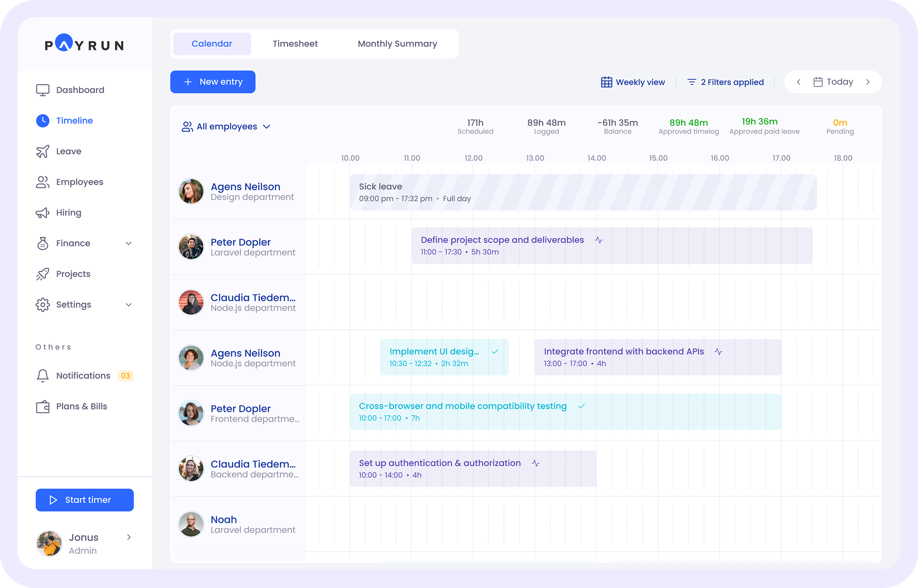The image size is (918, 588).
Task: Open Notifications bell icon
Action: point(42,376)
